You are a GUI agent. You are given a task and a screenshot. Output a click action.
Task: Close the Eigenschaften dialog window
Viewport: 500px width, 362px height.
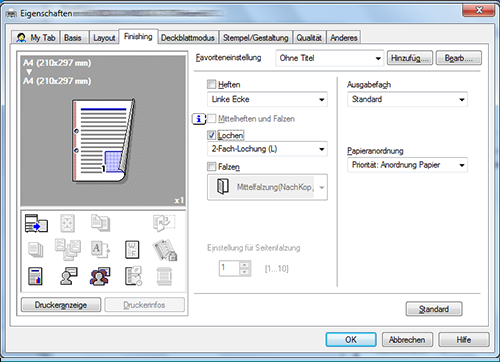coord(478,10)
